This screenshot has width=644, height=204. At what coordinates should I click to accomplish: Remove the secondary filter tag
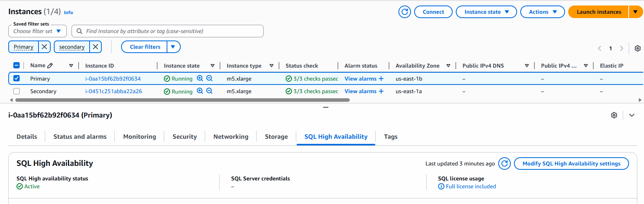[x=95, y=47]
